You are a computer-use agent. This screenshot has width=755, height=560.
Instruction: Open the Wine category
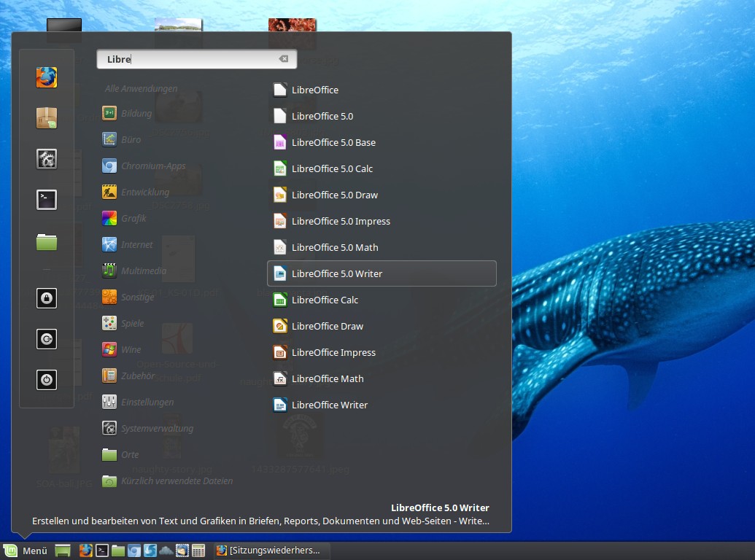click(x=122, y=349)
